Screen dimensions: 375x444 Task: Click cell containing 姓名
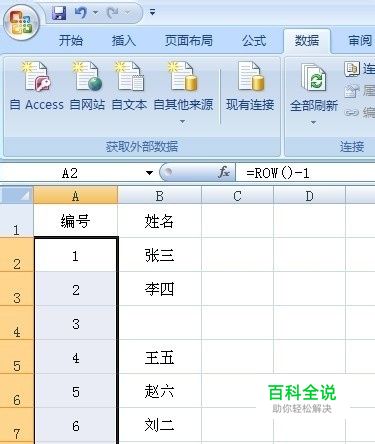(x=160, y=221)
